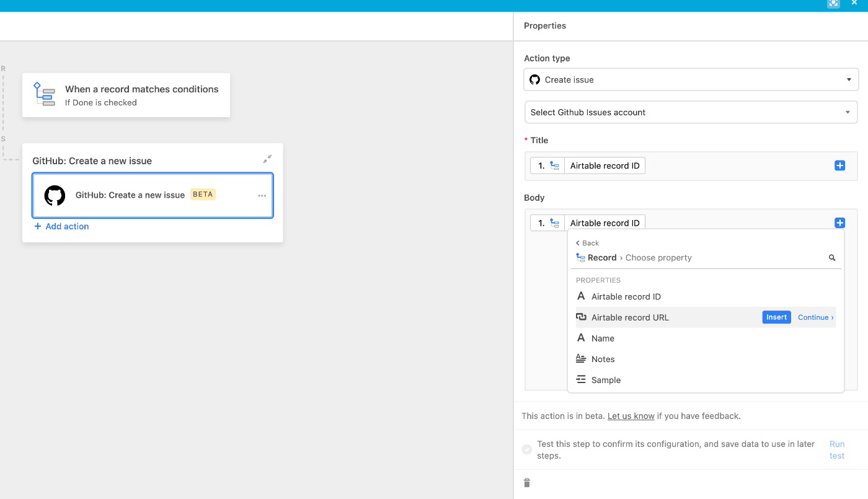Click the blue plus button in Title field
This screenshot has width=868, height=499.
pos(839,166)
